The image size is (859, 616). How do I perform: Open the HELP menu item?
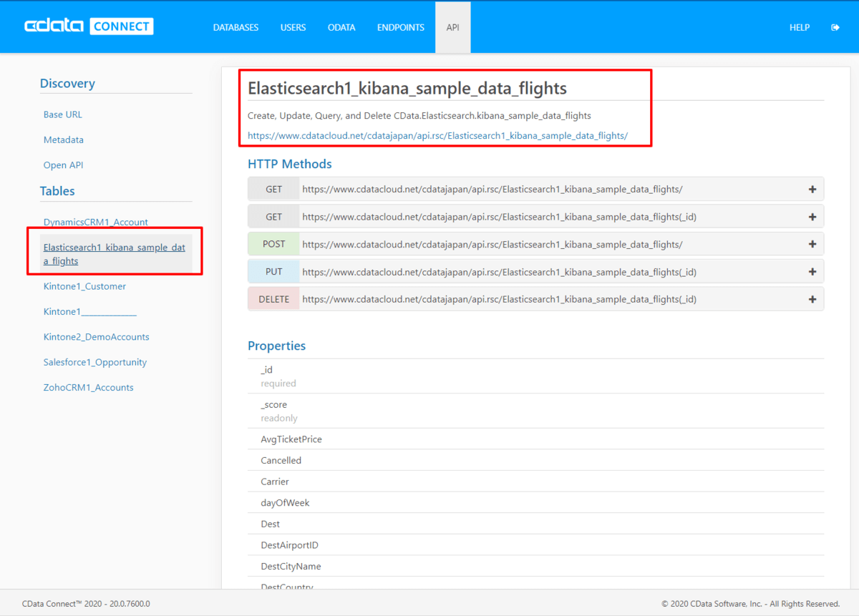(x=799, y=27)
